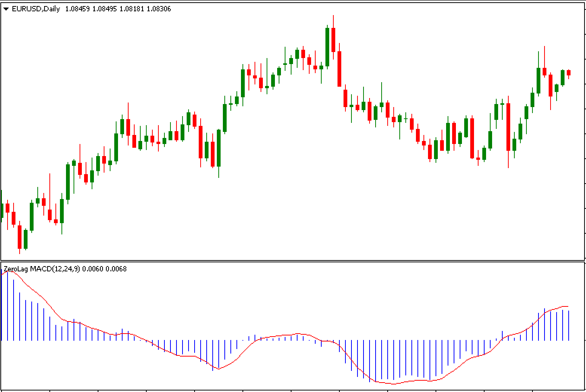Screen dimensions: 586x392
Task: Open the chart menu triangle beside EURUSD,Daily
Action: click(x=6, y=9)
